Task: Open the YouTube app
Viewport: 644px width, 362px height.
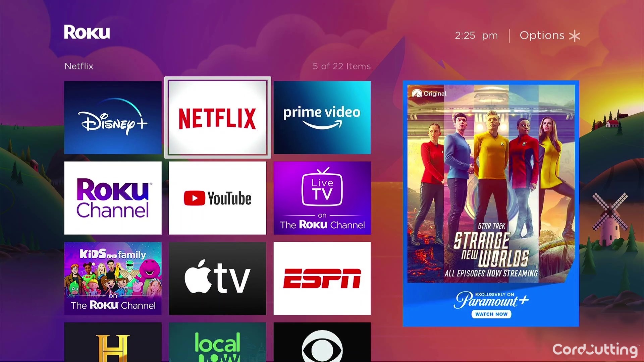Action: click(x=218, y=198)
